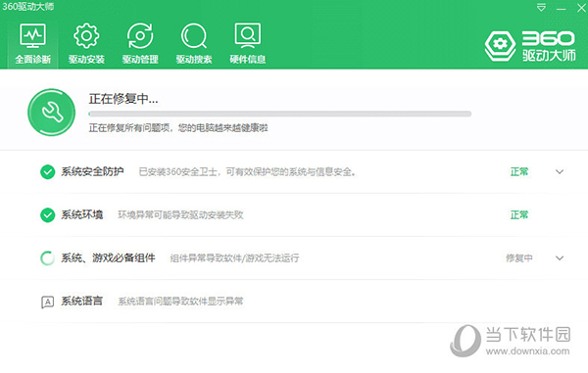Image resolution: width=588 pixels, height=373 pixels.
Task: Click the 正在修复中... heading
Action: (x=123, y=99)
